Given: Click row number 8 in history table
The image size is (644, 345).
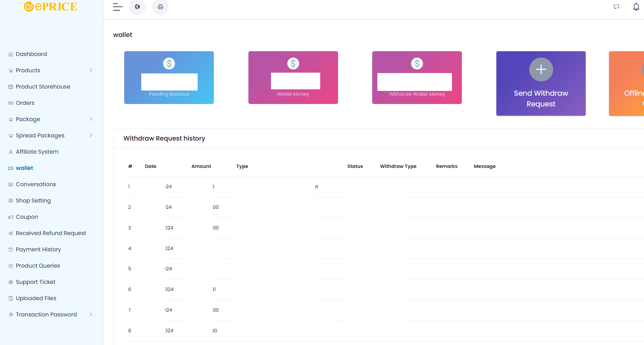Looking at the screenshot, I should coord(129,331).
